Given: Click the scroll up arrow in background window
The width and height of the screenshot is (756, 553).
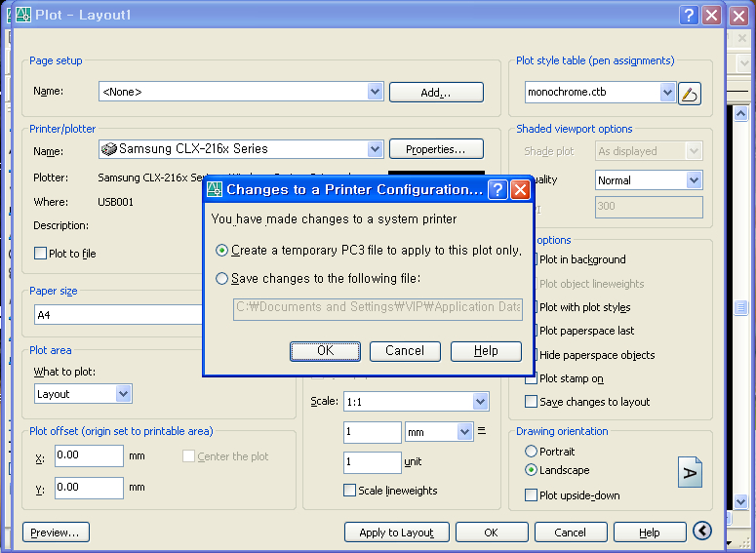Looking at the screenshot, I should pyautogui.click(x=741, y=114).
